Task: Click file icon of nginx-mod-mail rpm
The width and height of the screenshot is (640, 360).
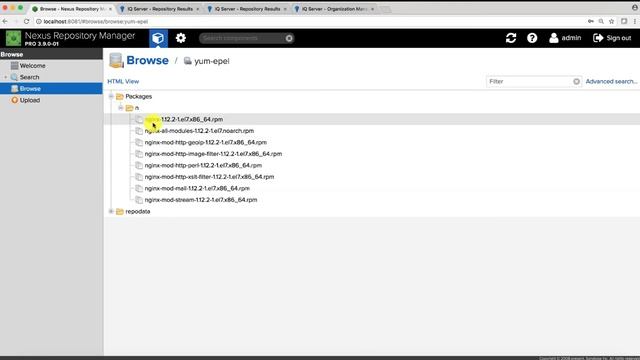Action: coord(139,188)
